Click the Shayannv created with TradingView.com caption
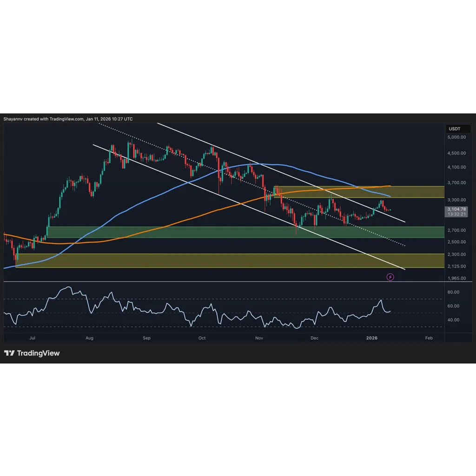This screenshot has height=476, width=476. click(68, 119)
